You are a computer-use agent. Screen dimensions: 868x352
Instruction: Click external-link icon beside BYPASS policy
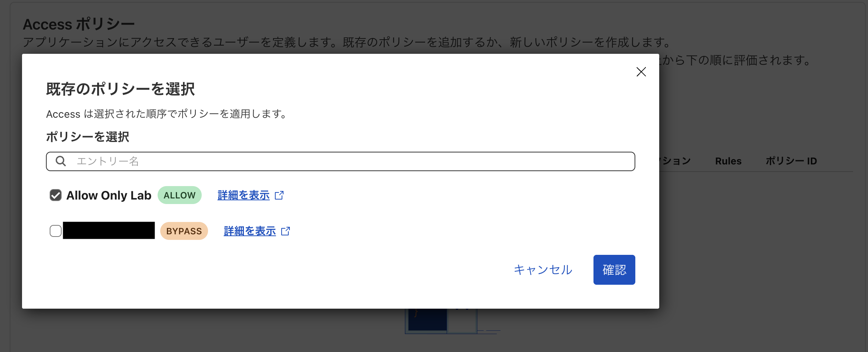click(285, 231)
